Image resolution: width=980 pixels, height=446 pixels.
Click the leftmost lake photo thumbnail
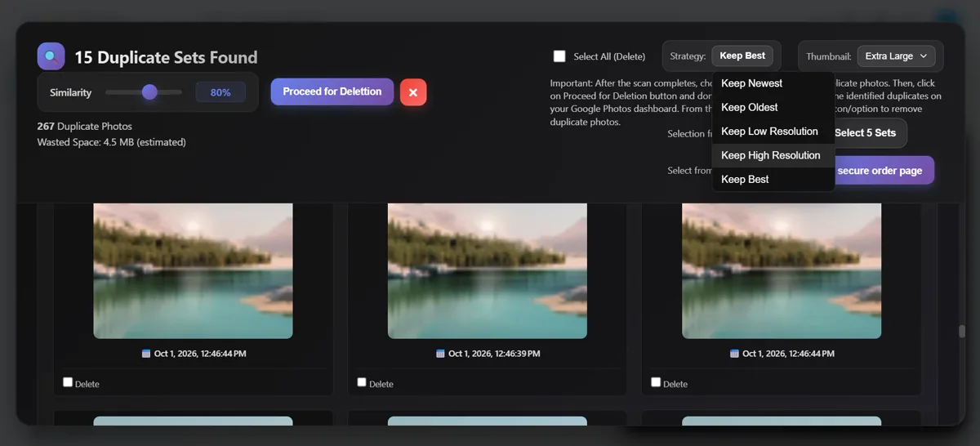click(x=194, y=270)
